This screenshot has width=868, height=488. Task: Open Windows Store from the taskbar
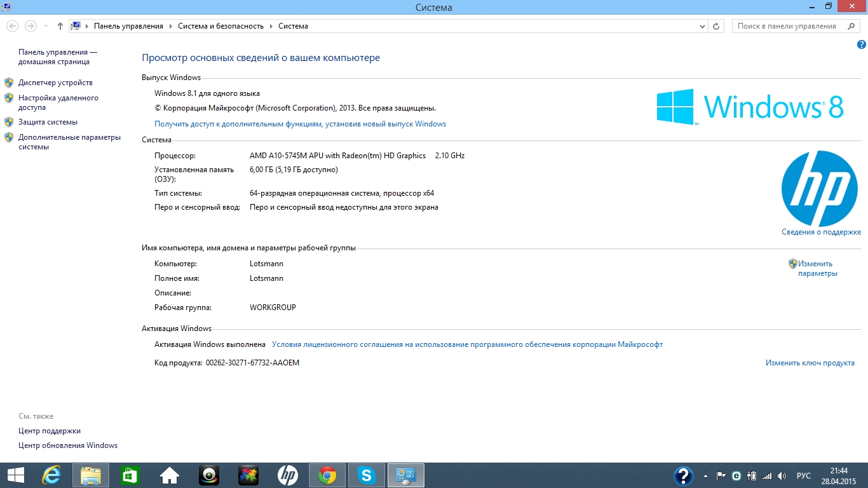tap(130, 475)
